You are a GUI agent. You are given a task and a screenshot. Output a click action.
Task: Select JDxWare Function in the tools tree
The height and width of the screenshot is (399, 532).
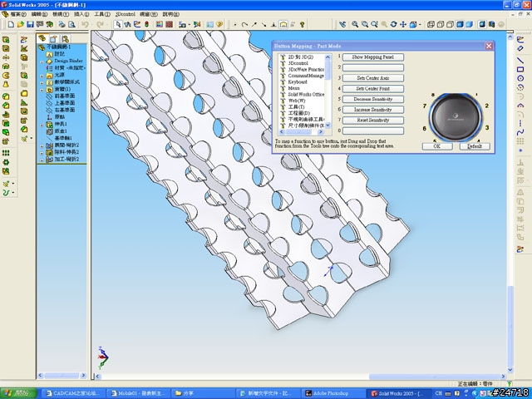tap(306, 69)
